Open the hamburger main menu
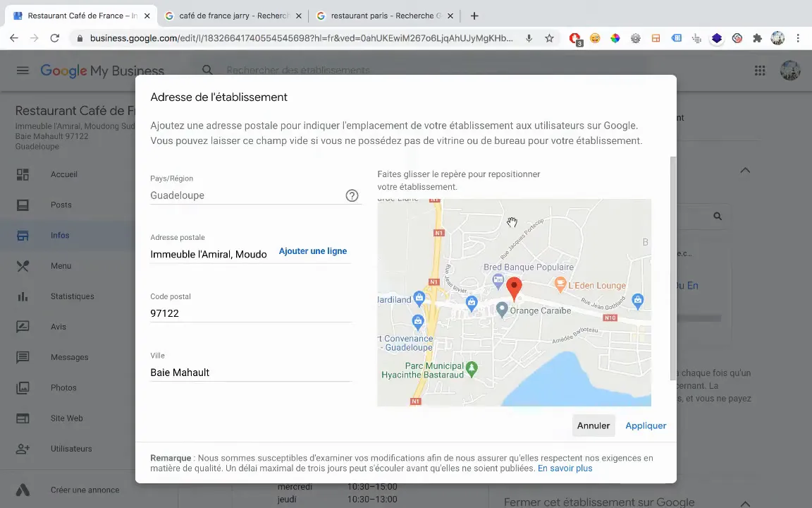Screen dimensions: 812x508 tap(23, 70)
